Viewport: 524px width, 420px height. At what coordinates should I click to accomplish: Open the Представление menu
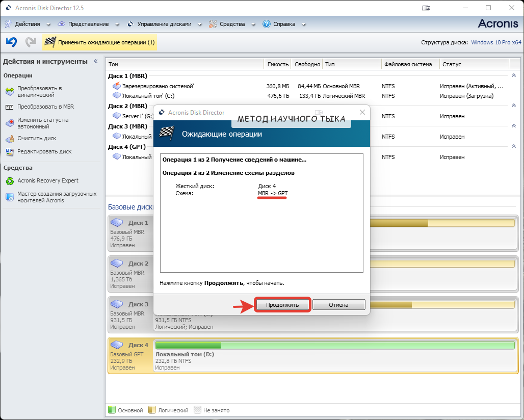(89, 24)
